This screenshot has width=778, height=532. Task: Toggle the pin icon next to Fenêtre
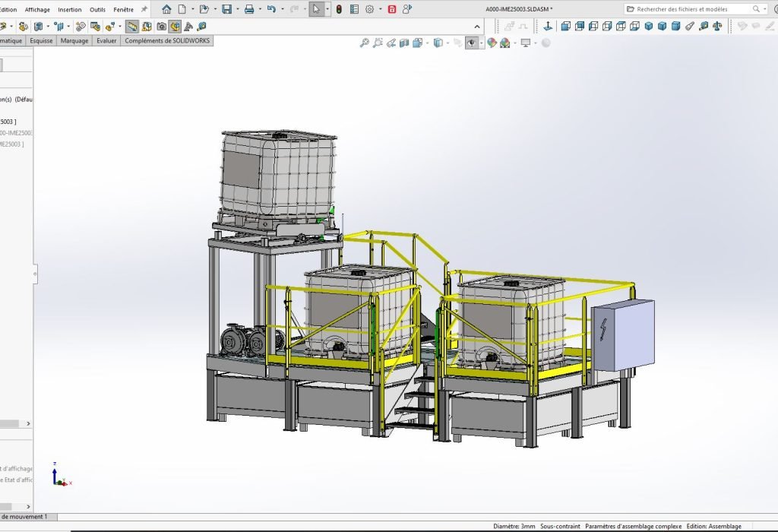click(x=144, y=9)
